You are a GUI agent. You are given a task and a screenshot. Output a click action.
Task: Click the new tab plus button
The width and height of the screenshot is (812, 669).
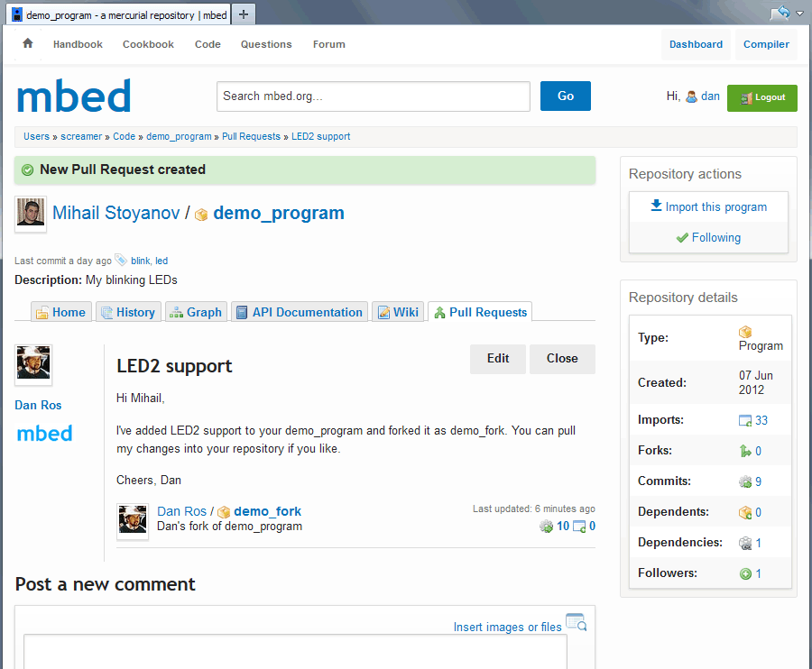(245, 14)
